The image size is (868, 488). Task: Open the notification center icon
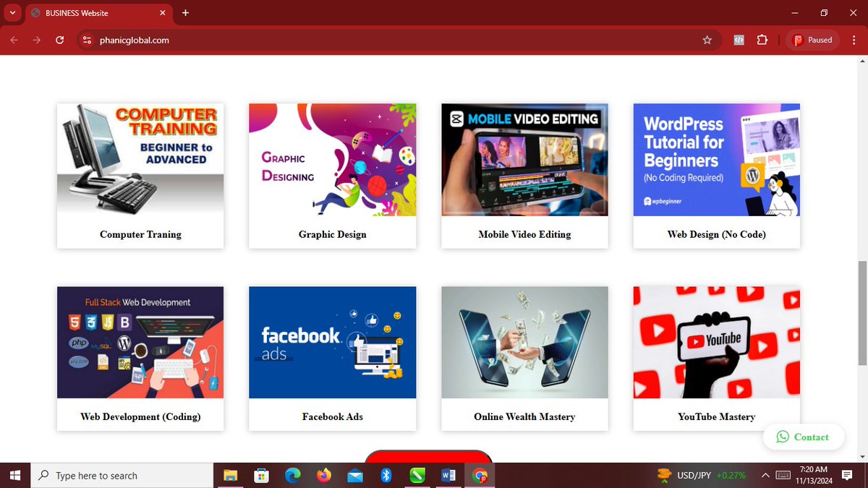(847, 476)
